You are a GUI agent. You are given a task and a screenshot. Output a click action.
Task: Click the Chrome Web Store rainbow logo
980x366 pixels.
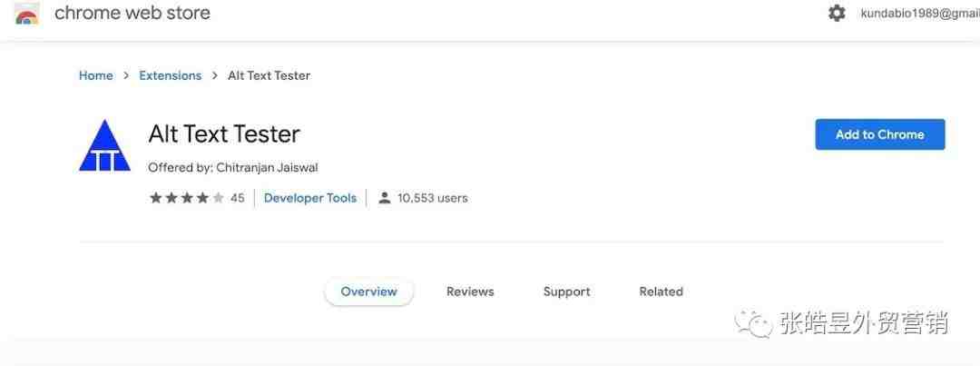(26, 15)
